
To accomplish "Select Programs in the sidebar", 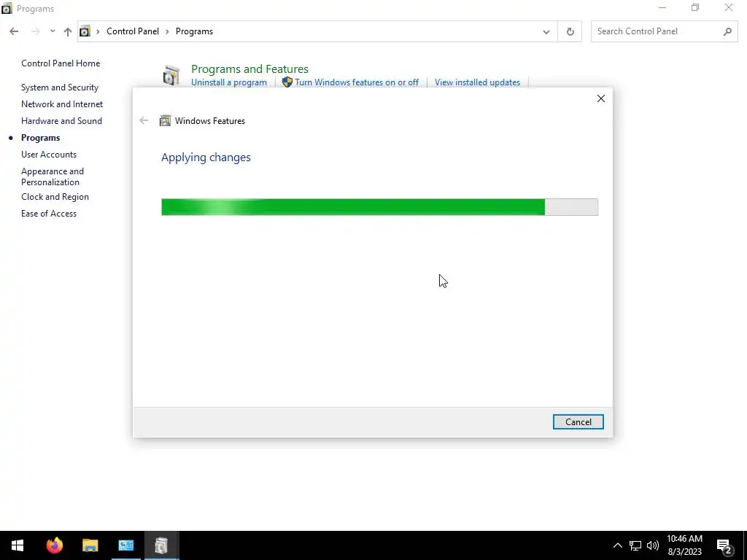I will 41,138.
